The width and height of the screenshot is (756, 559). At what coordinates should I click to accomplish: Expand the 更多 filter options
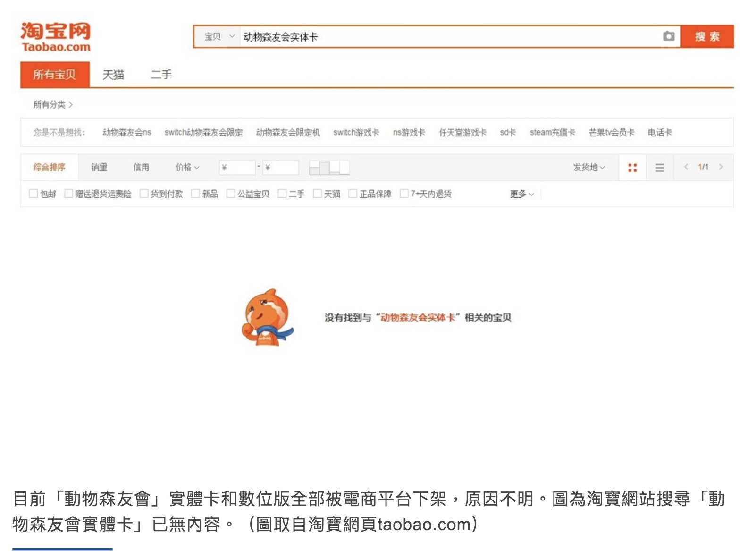pos(522,194)
